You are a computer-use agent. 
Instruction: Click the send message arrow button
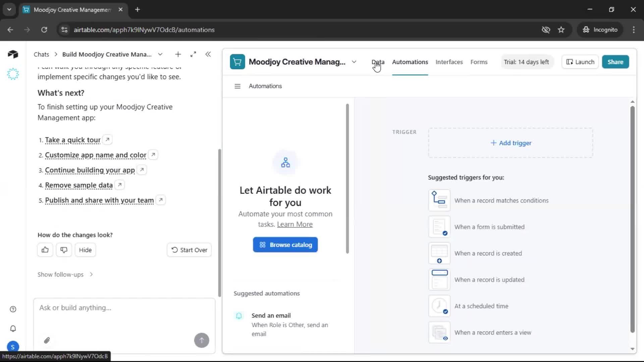click(202, 341)
